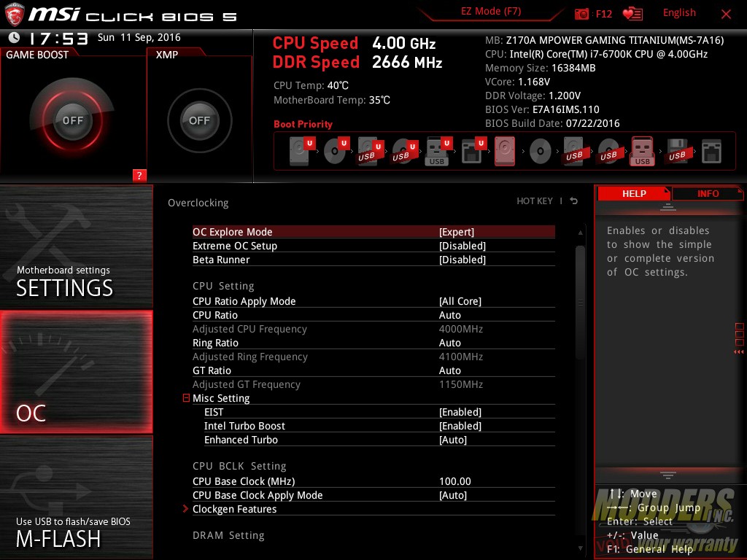Edit the CPU Base Clock 100.00 value
The width and height of the screenshot is (747, 560).
coord(373,481)
